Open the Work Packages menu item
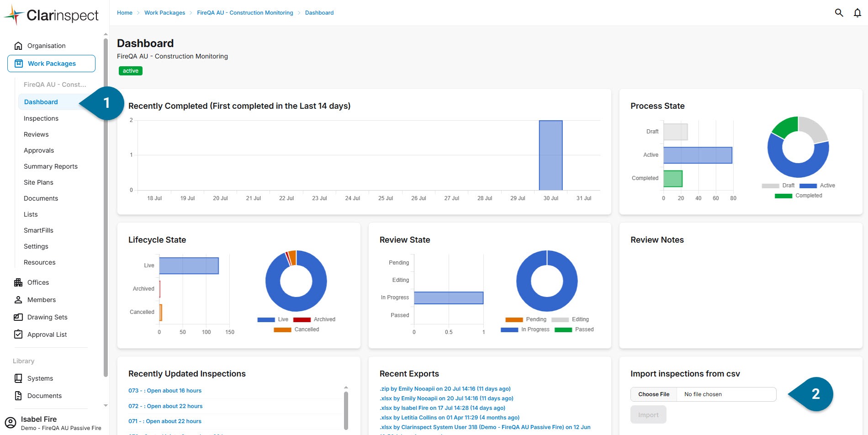 pyautogui.click(x=51, y=64)
